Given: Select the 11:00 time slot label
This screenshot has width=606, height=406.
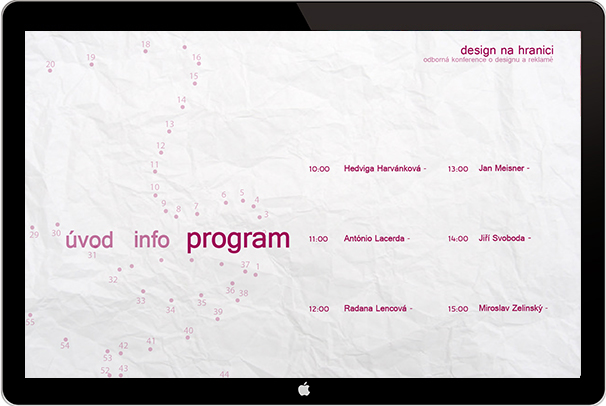Looking at the screenshot, I should coord(319,239).
